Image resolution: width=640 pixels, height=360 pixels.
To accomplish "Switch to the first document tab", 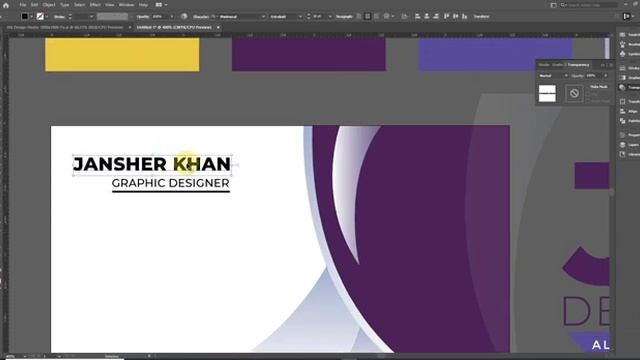I will pyautogui.click(x=64, y=27).
